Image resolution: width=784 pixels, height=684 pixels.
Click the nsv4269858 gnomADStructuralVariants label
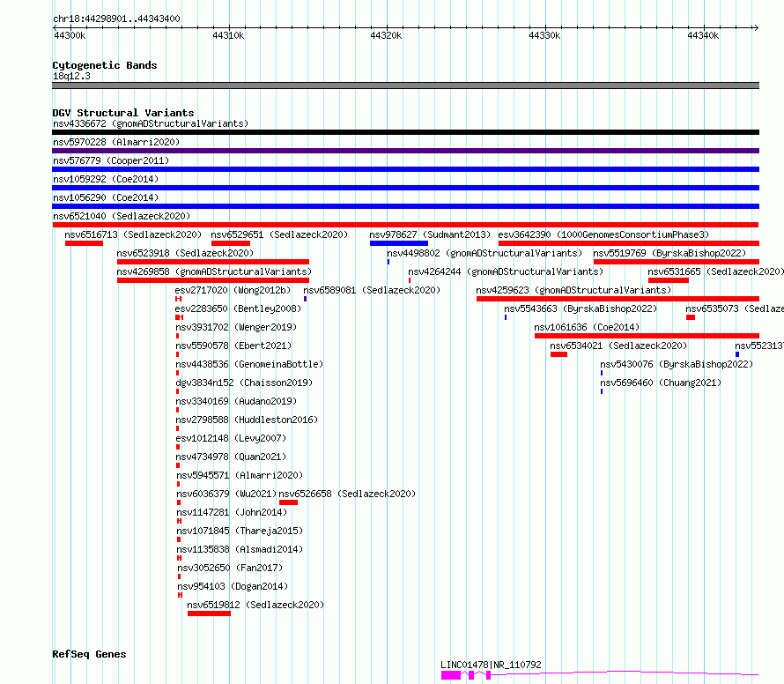pos(214,271)
